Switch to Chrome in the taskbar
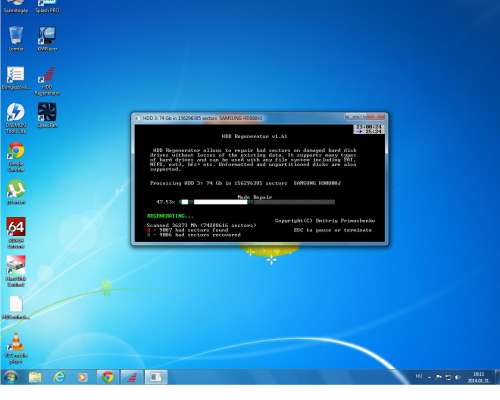The width and height of the screenshot is (500, 400). pos(107,377)
